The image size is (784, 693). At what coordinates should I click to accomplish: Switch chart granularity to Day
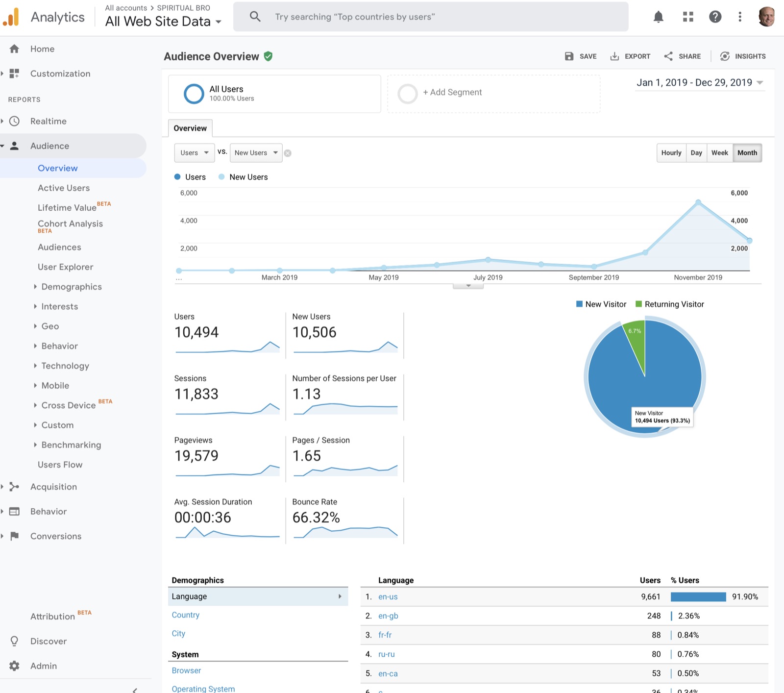tap(696, 153)
